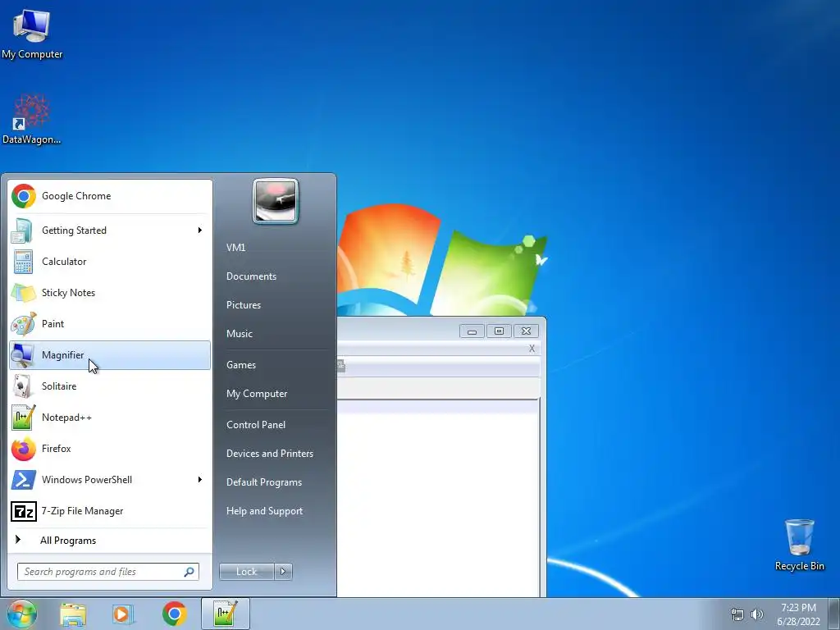Open Default Programs

point(276,482)
